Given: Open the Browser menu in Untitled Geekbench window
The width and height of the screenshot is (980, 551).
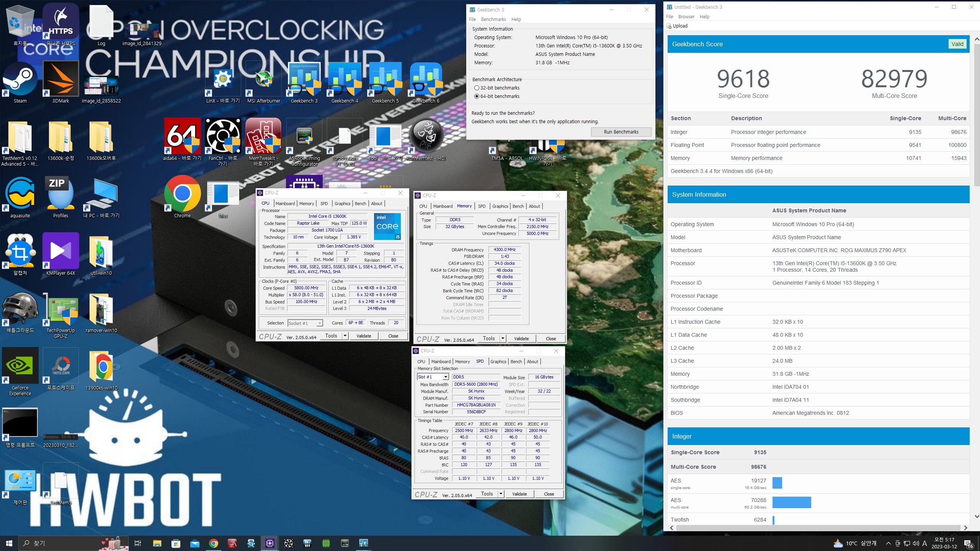Looking at the screenshot, I should pyautogui.click(x=686, y=17).
